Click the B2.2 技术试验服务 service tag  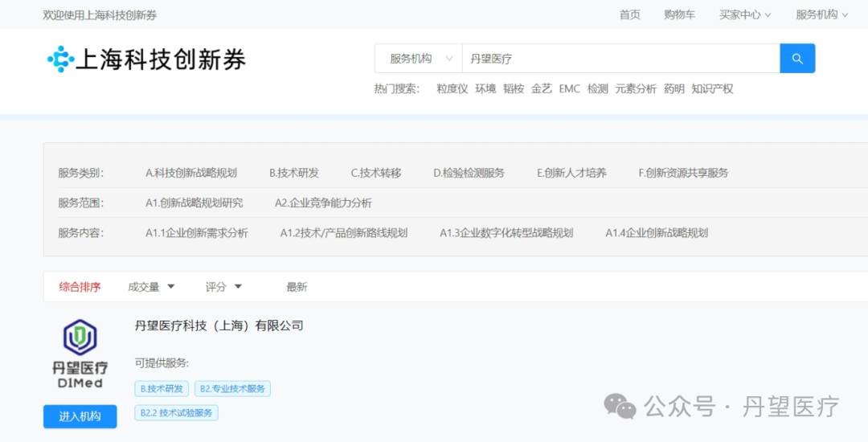pyautogui.click(x=176, y=413)
